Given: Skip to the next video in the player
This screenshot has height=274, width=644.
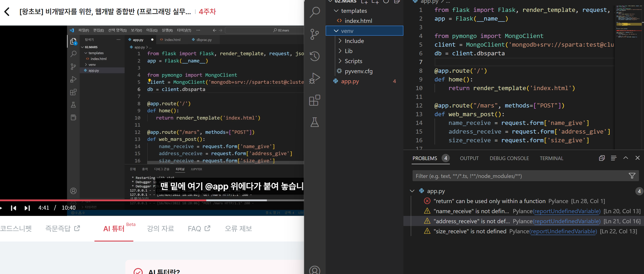Looking at the screenshot, I should [x=27, y=208].
